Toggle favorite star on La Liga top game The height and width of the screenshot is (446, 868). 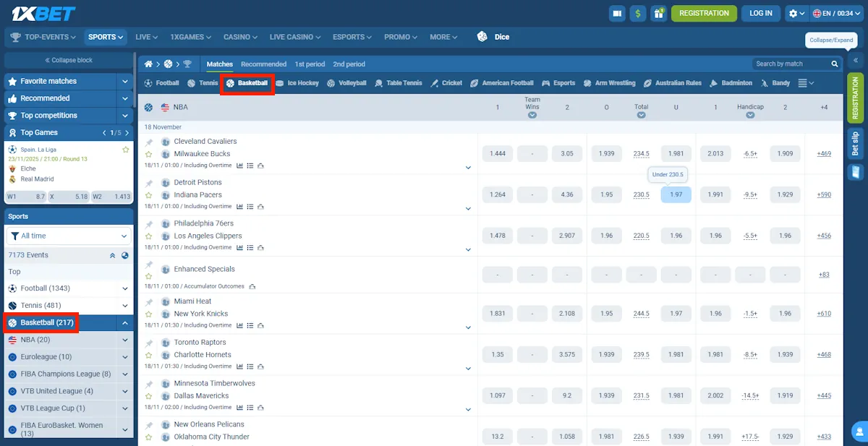pos(126,150)
